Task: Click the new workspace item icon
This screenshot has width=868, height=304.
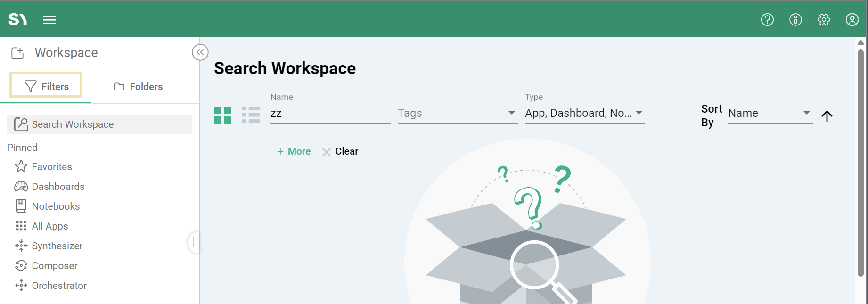Action: click(x=17, y=53)
